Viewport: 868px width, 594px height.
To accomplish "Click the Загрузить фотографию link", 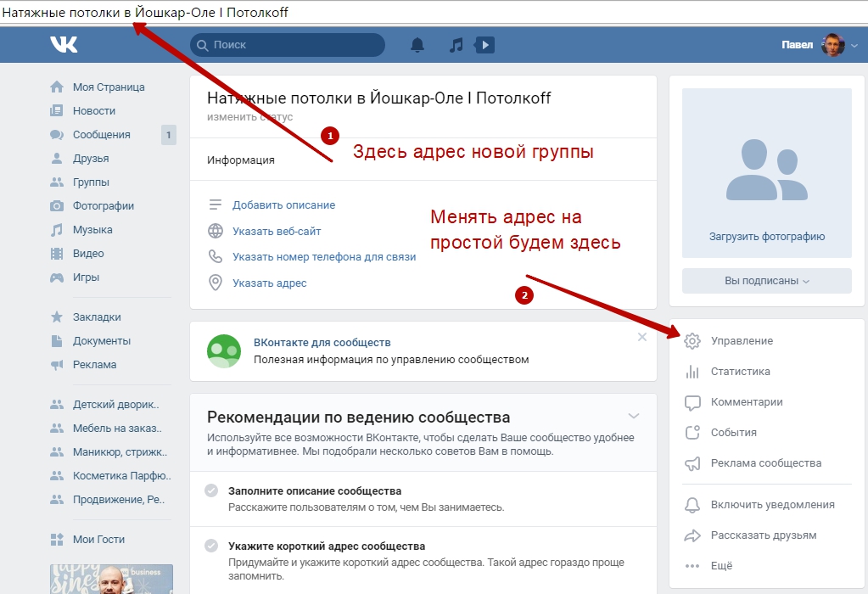I will (767, 237).
